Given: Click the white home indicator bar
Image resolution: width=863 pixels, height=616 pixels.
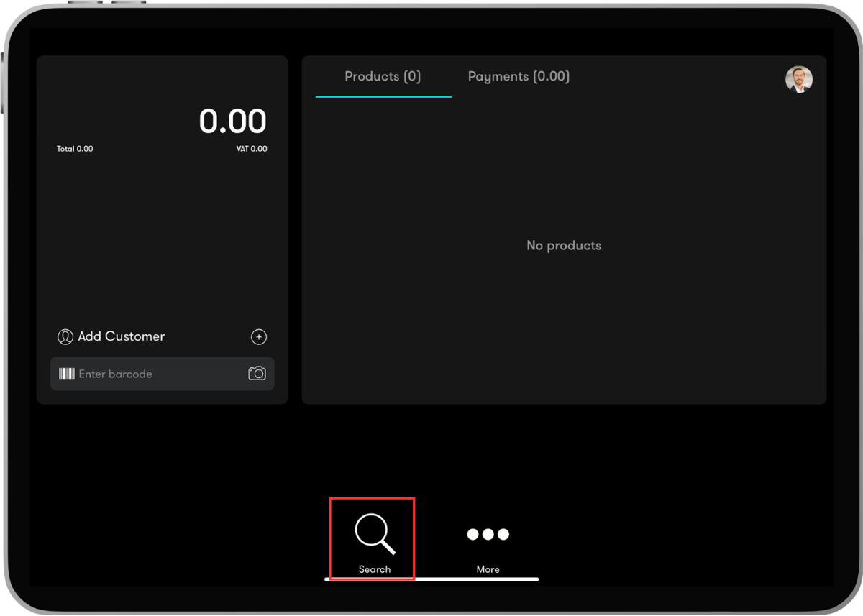Looking at the screenshot, I should coord(431,579).
